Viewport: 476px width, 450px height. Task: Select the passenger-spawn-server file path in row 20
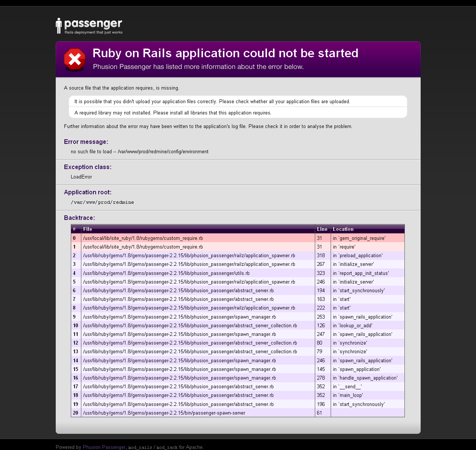[164, 413]
